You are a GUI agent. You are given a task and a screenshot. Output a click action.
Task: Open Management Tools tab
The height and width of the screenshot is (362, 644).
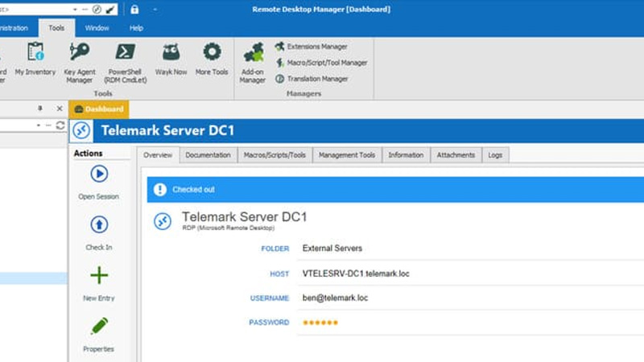(347, 155)
